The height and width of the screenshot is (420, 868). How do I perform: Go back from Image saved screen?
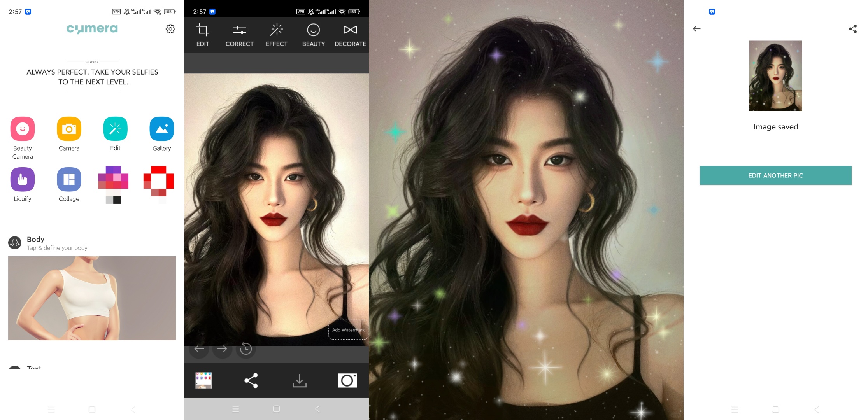click(697, 29)
